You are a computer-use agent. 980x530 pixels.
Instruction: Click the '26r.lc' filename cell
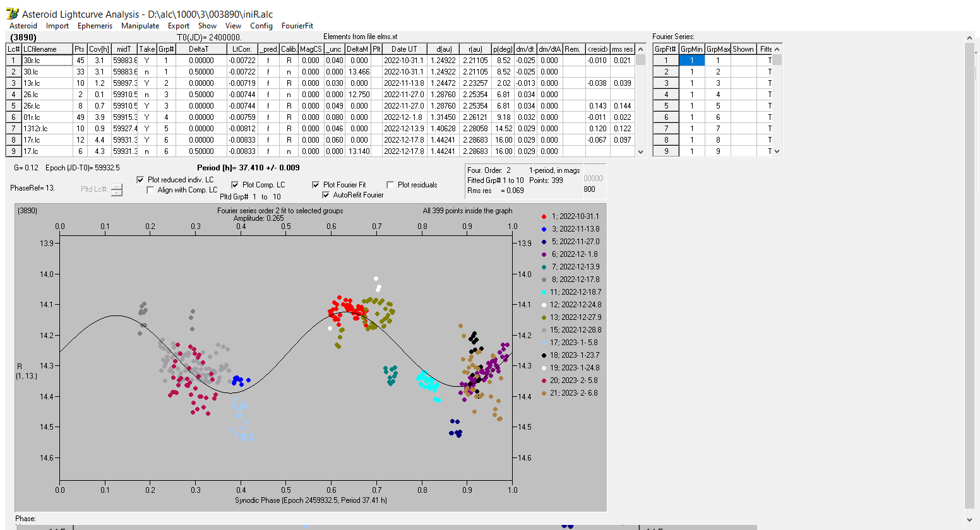click(47, 106)
